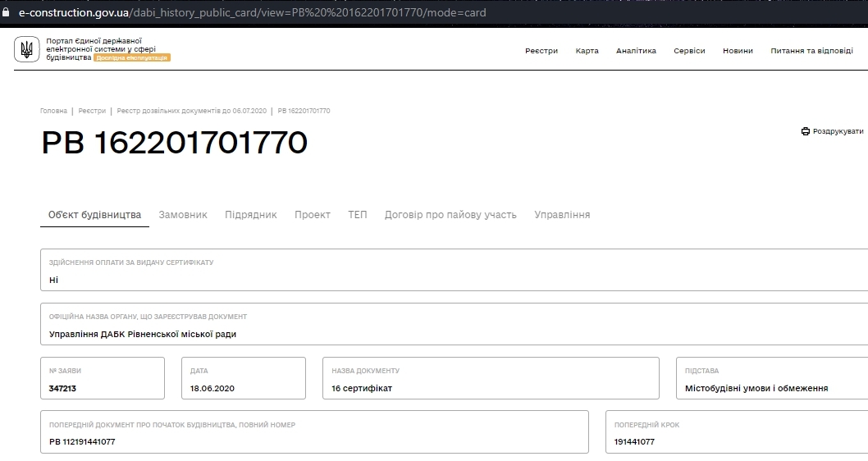Click the browser address bar URL
868x461 pixels.
[253, 12]
